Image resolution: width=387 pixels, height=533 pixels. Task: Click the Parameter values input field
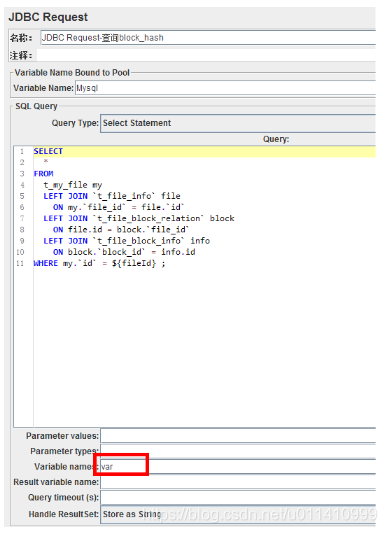click(x=238, y=436)
